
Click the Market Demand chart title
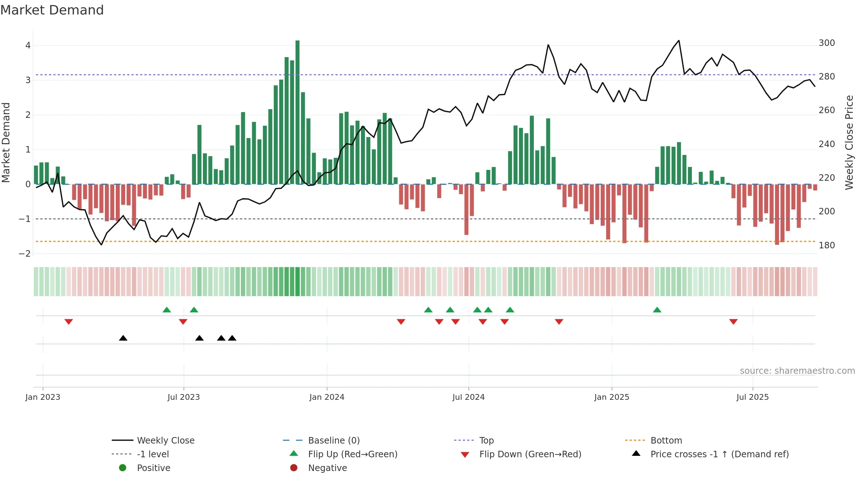tap(52, 10)
